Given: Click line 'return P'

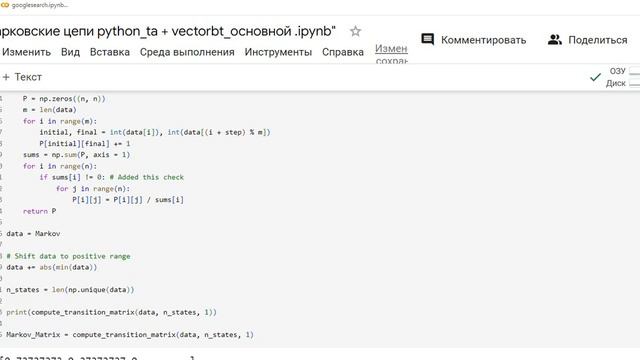Looking at the screenshot, I should pos(39,211).
